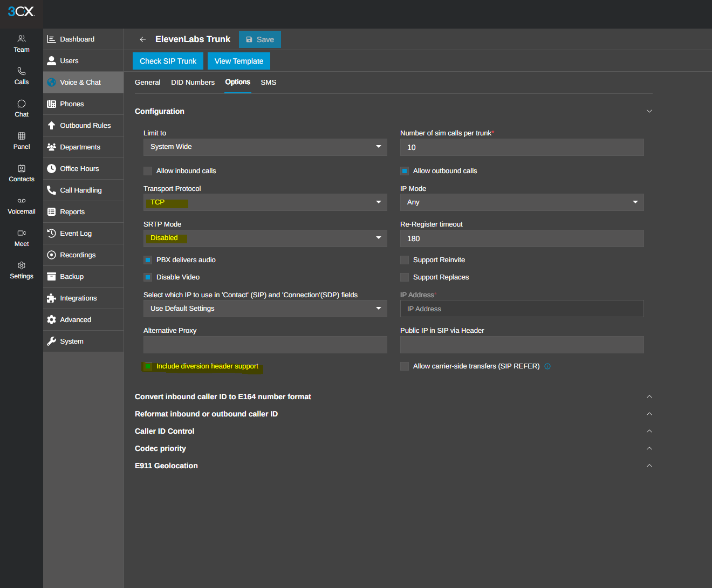Click the Save button
The image size is (712, 588).
click(x=260, y=39)
